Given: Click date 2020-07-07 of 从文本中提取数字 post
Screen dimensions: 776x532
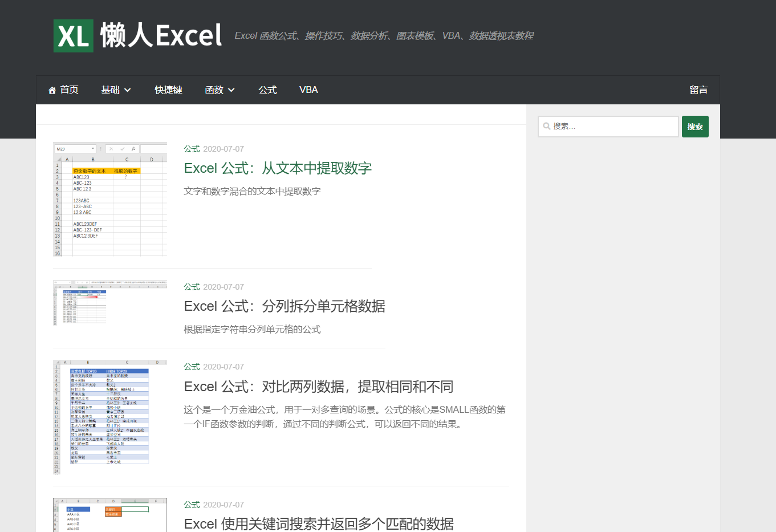Looking at the screenshot, I should 224,149.
